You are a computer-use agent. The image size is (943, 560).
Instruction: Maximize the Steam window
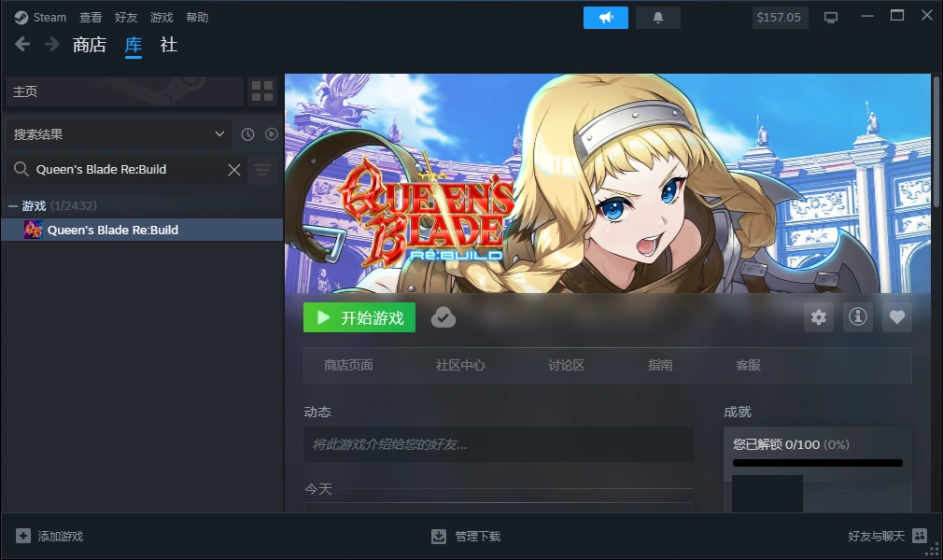[x=896, y=16]
